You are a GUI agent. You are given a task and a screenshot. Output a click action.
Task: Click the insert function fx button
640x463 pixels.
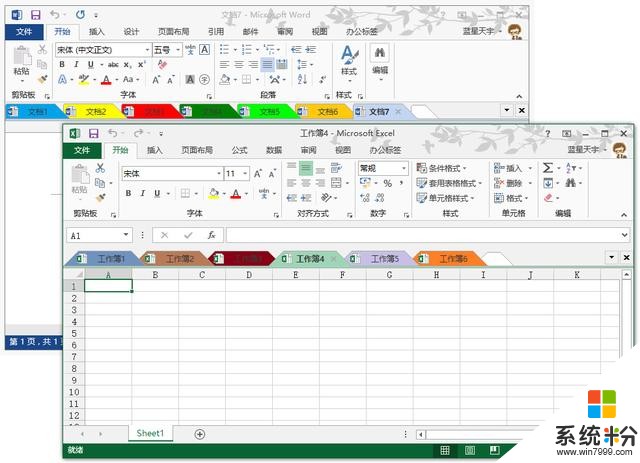tap(211, 235)
